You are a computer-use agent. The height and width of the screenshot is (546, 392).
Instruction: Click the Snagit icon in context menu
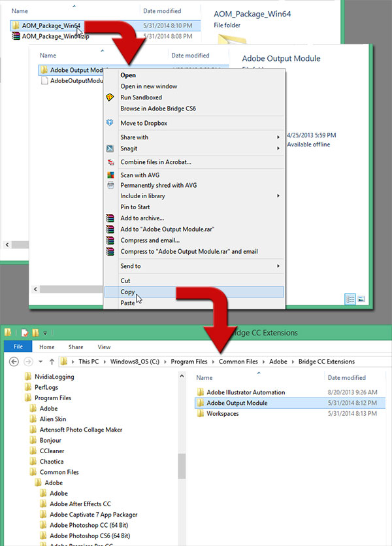pyautogui.click(x=110, y=148)
